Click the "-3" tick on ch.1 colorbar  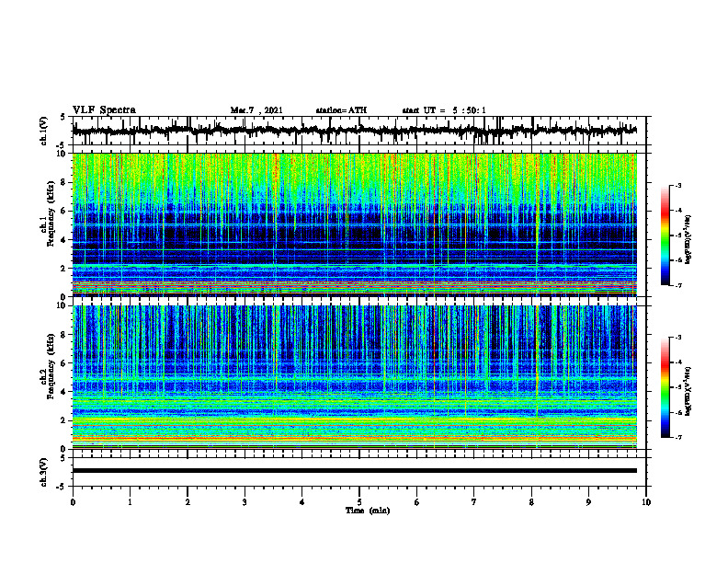(x=677, y=185)
